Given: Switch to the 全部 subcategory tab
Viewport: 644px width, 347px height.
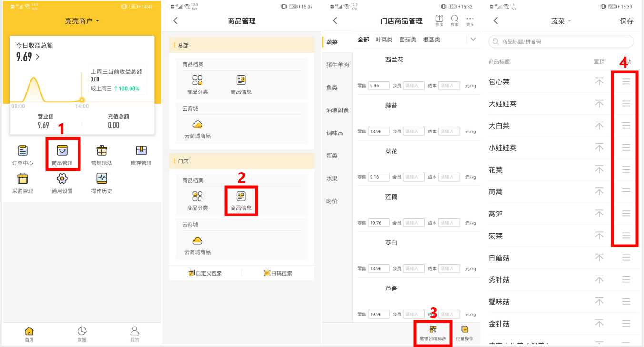Looking at the screenshot, I should click(363, 40).
